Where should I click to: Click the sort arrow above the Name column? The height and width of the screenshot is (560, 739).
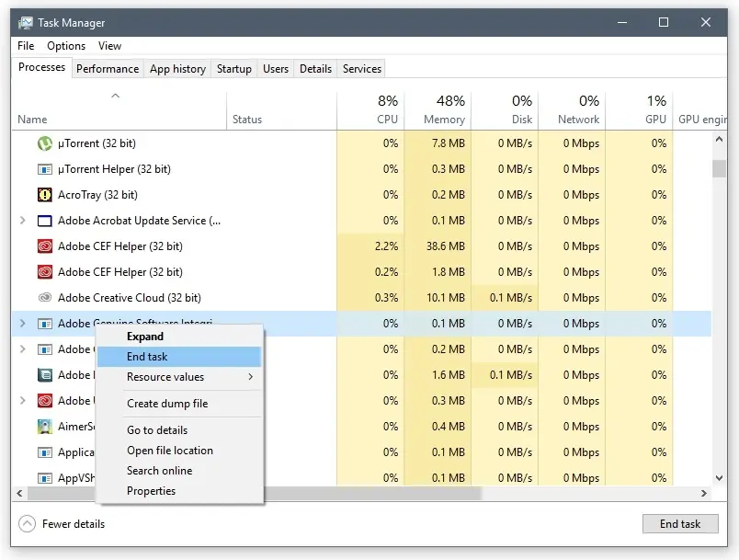point(116,96)
